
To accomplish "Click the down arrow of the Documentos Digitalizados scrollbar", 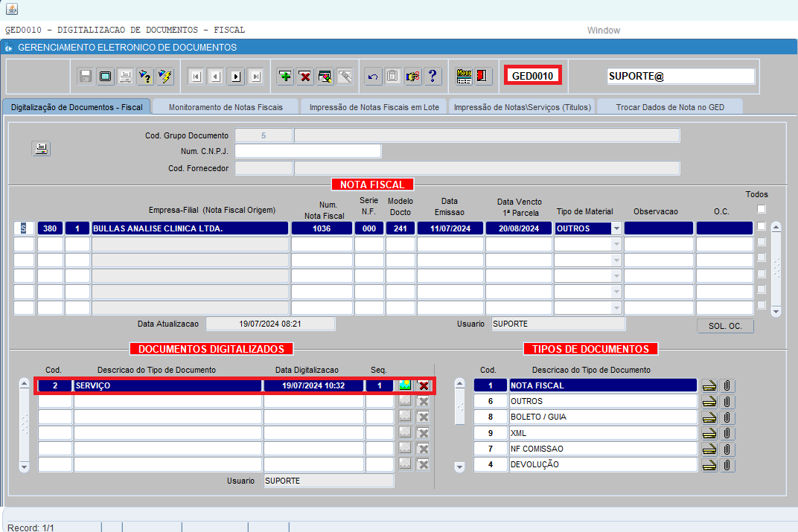I will point(24,467).
